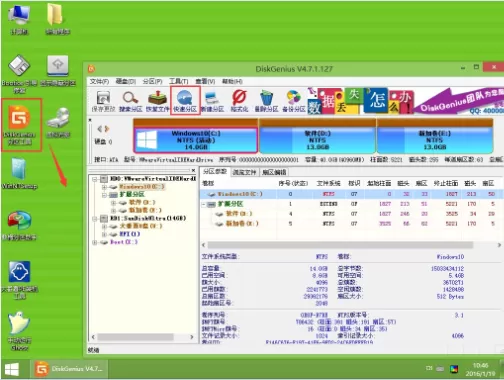Click the Delete Partition (删除分区) trash icon
The image size is (504, 380).
[x=266, y=101]
